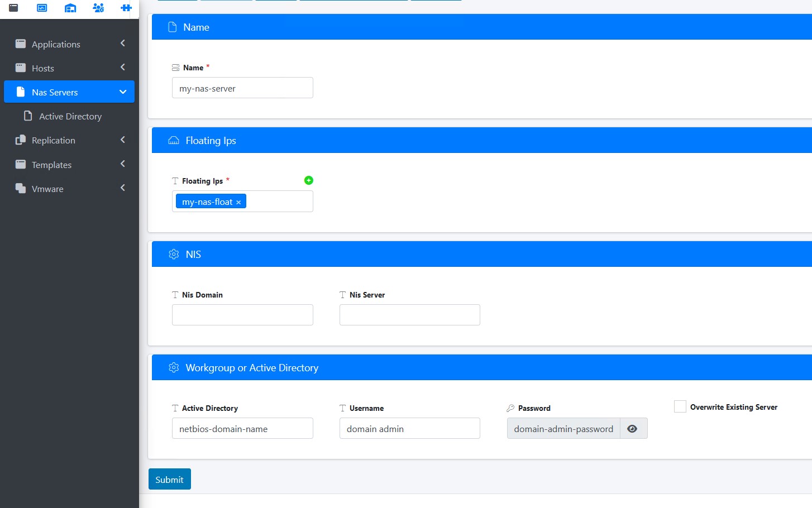Expand the Vmware menu chevron
The image size is (812, 508).
coord(123,188)
